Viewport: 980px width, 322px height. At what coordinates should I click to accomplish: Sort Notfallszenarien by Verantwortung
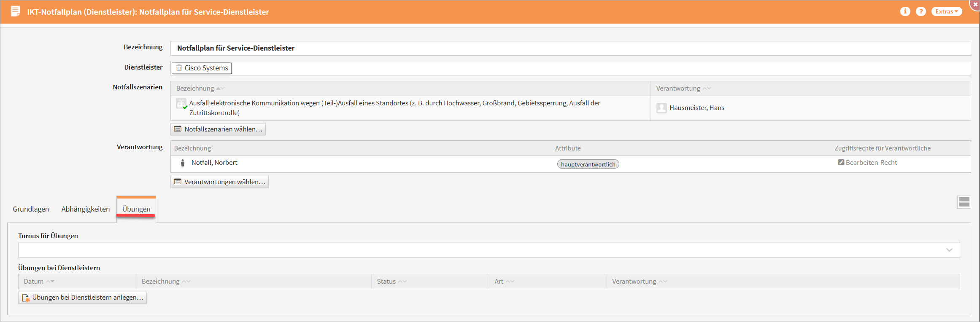coord(683,89)
